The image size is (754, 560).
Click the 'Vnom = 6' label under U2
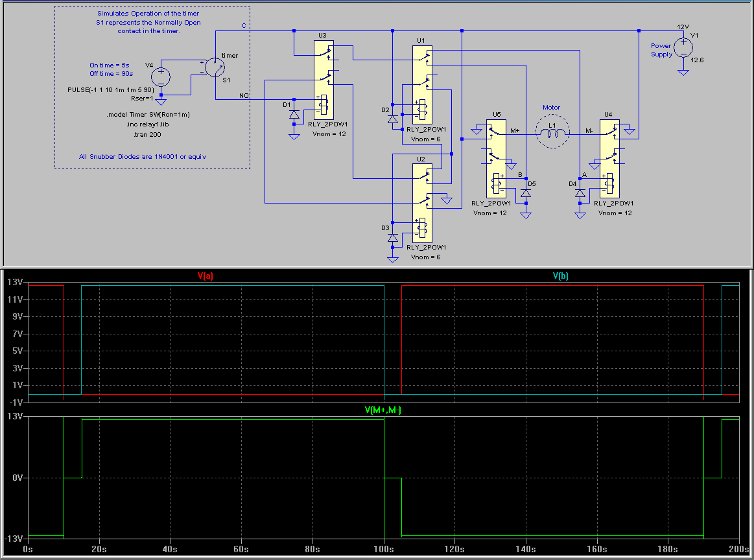(425, 257)
